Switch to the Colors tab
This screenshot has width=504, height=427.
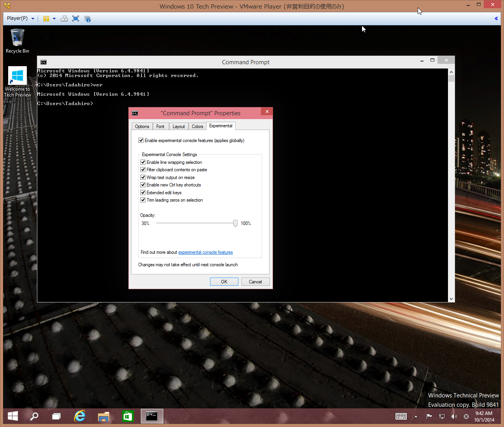pos(197,126)
